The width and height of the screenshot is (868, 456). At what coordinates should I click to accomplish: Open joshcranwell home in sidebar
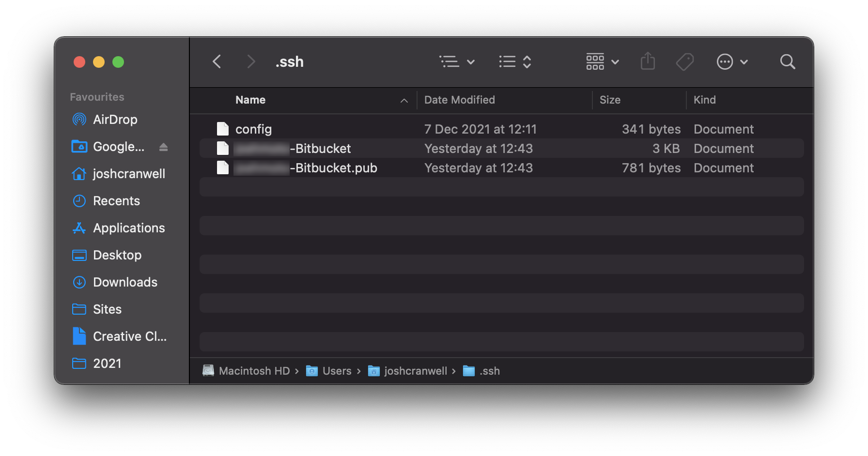pos(129,174)
